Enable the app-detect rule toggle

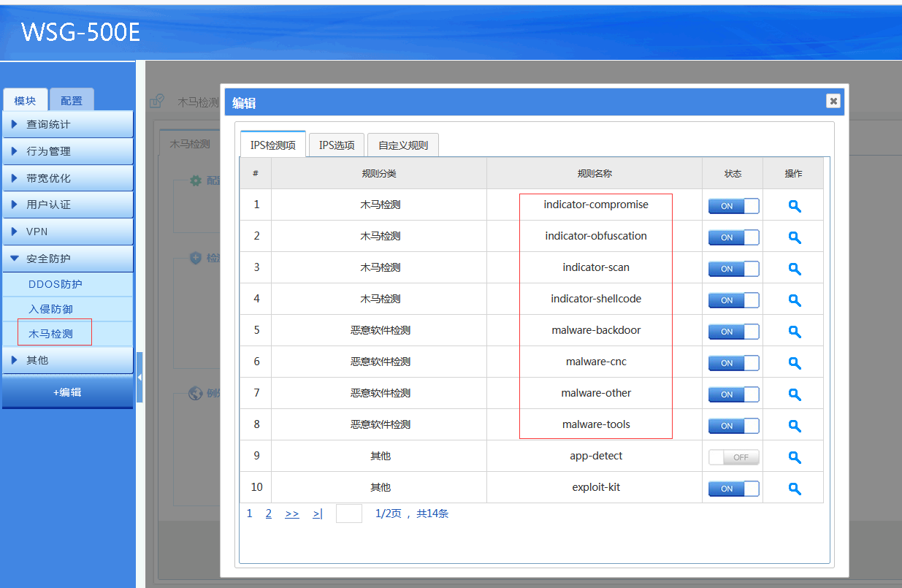pos(733,457)
